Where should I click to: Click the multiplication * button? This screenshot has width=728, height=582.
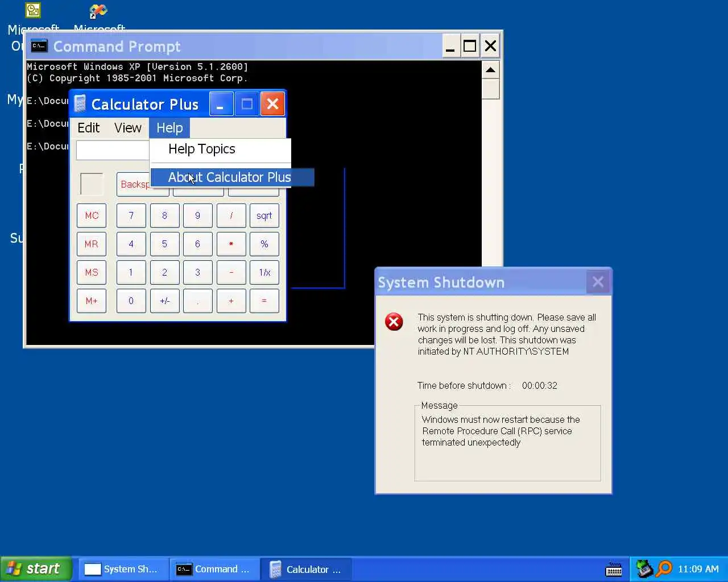(x=231, y=244)
